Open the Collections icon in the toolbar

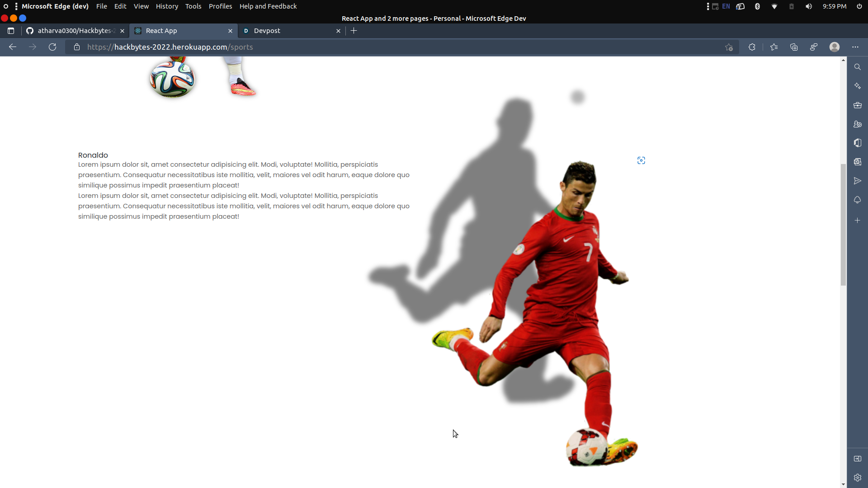[794, 47]
